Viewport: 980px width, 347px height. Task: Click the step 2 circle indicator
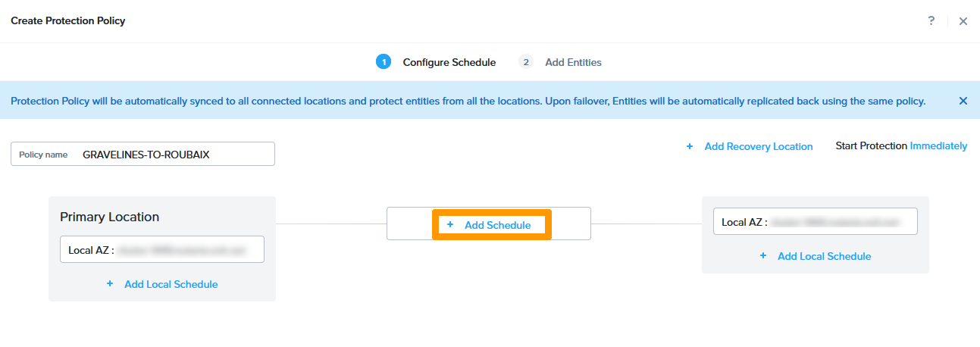526,62
